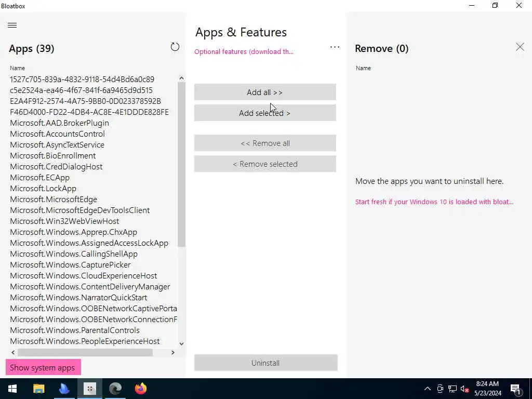Open File Explorer from taskbar

(x=38, y=389)
